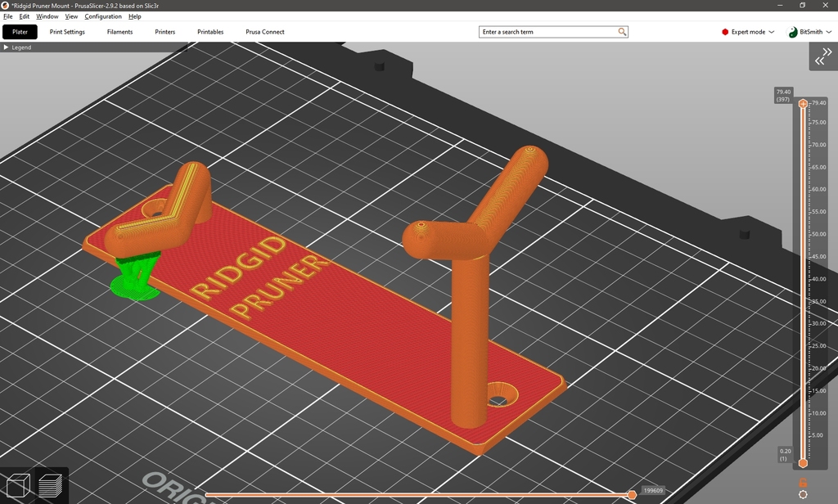Image resolution: width=838 pixels, height=504 pixels.
Task: Click the 60.00 tick on layer ruler
Action: click(818, 189)
